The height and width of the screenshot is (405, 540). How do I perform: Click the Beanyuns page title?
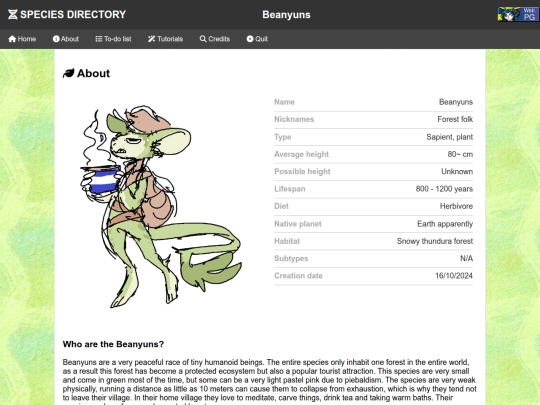(287, 15)
